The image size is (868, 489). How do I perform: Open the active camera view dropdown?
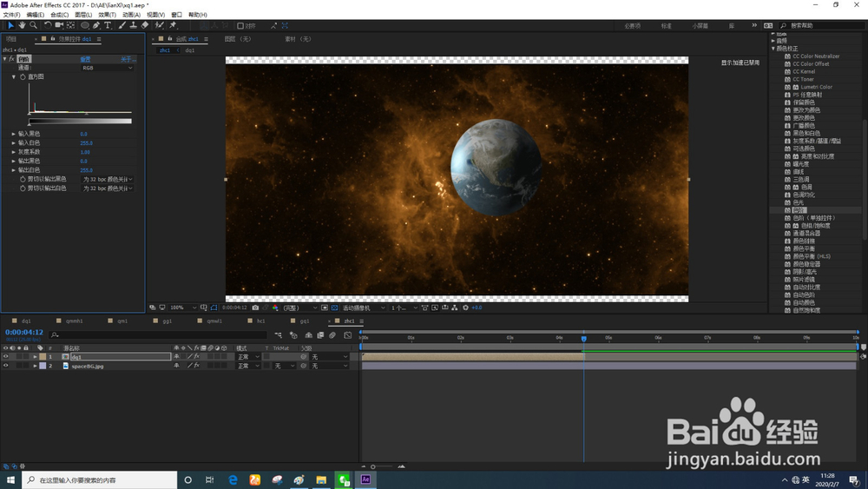tap(364, 307)
